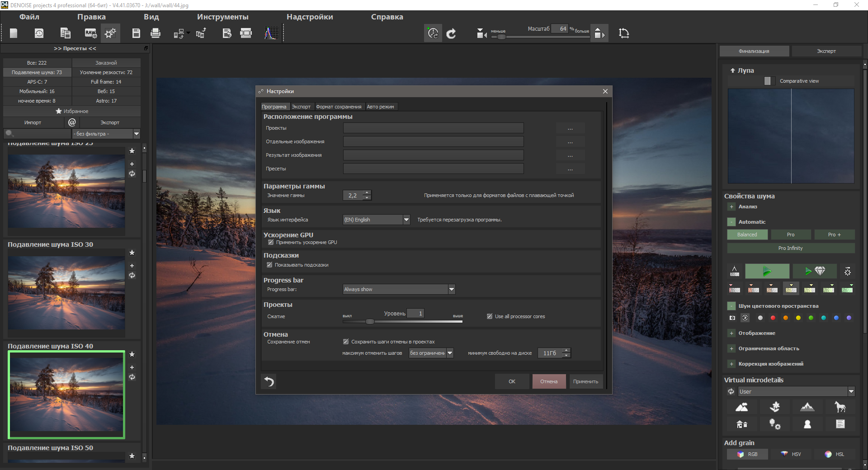
Task: Select the flower microdetails preset icon
Action: 775,407
